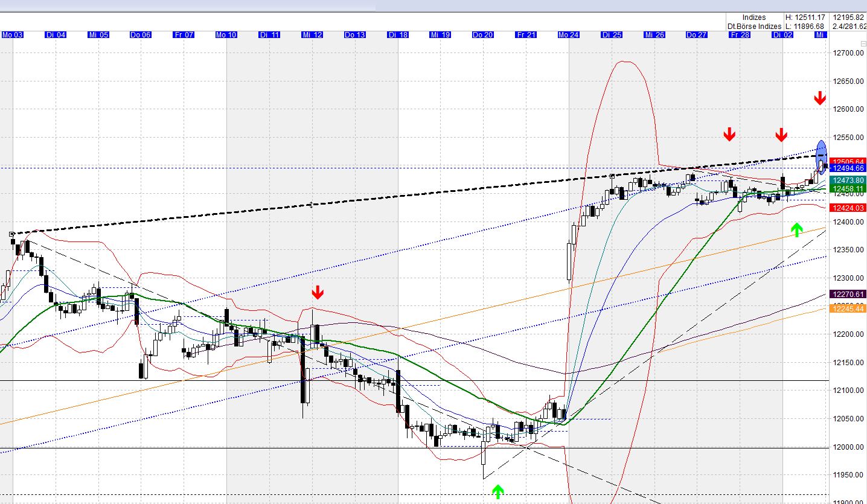
Task: Click the "12195.82" value in the header
Action: coord(848,18)
